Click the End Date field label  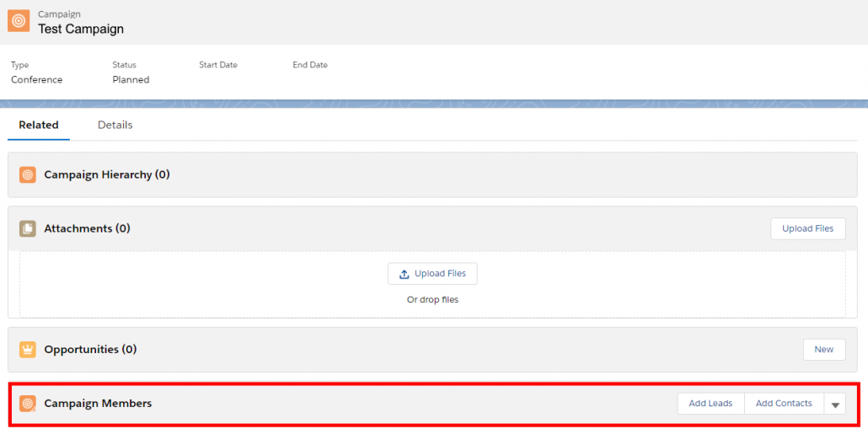pyautogui.click(x=310, y=65)
